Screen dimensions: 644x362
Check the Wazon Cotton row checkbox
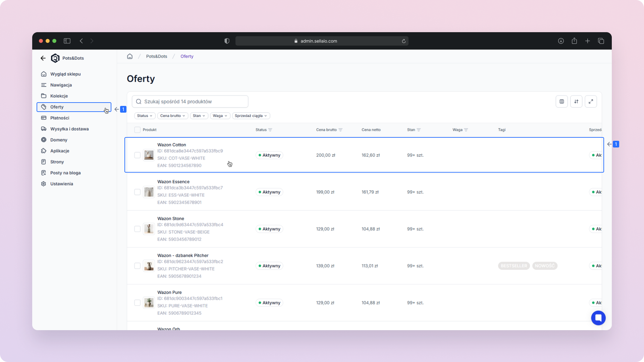(x=137, y=155)
